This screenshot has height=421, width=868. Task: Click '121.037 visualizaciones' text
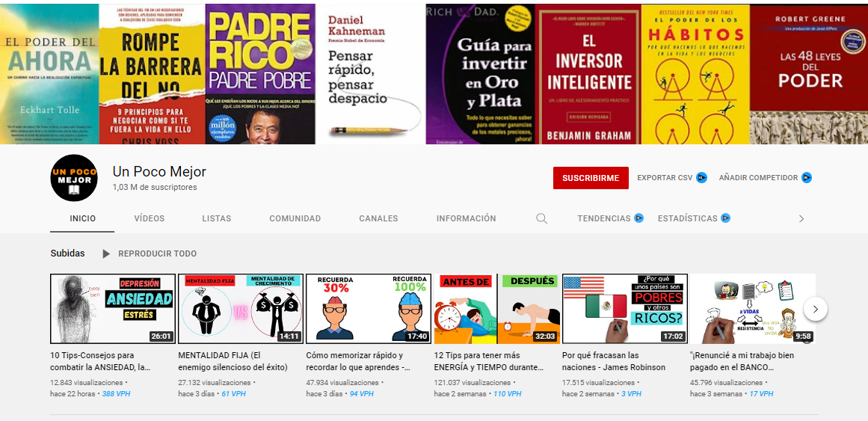pos(473,383)
